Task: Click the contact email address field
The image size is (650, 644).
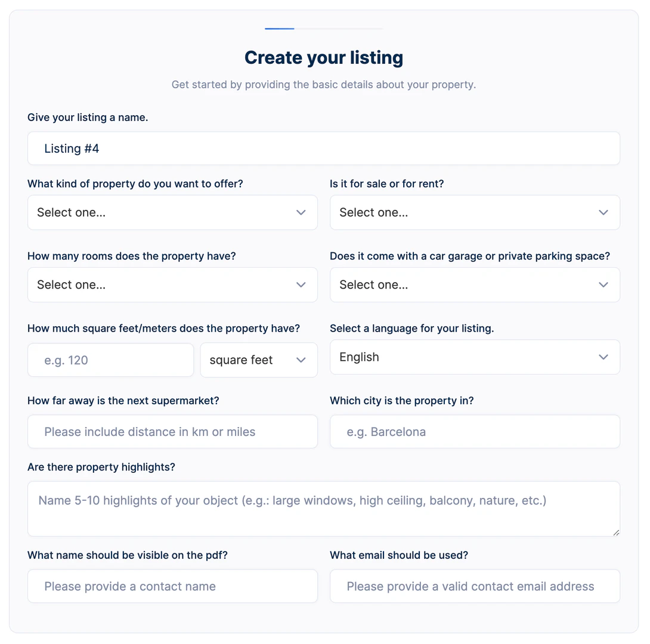Action: pyautogui.click(x=475, y=586)
